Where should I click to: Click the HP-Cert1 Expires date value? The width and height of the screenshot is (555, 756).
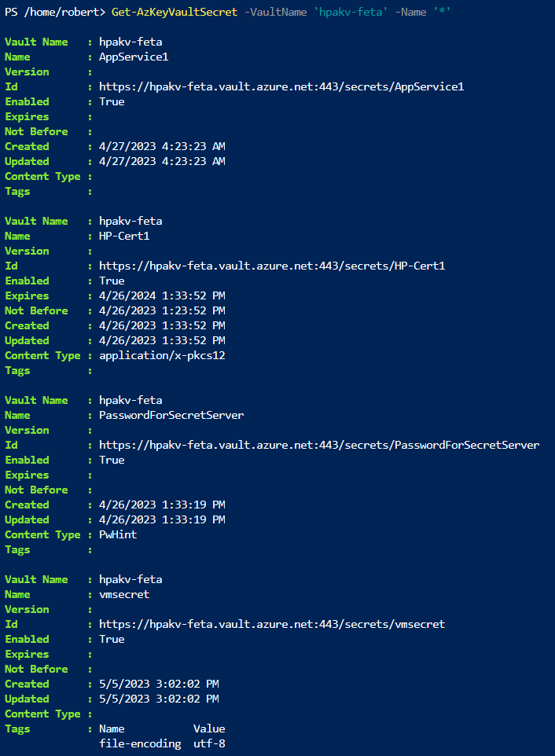(162, 295)
